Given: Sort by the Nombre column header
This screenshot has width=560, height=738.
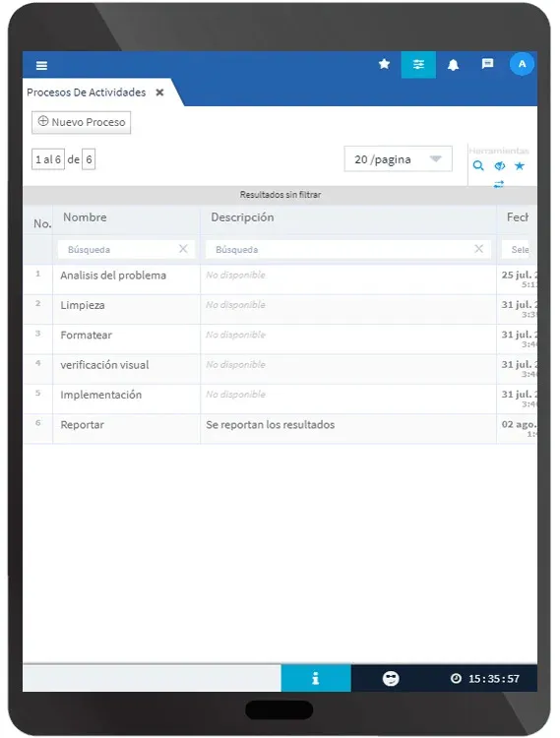Looking at the screenshot, I should 85,217.
